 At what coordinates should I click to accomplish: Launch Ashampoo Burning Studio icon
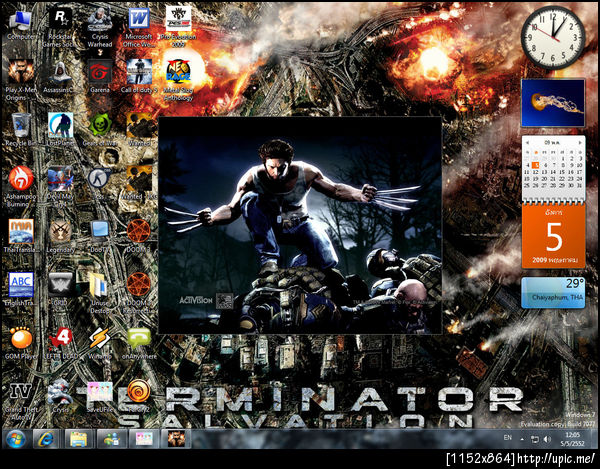21,187
